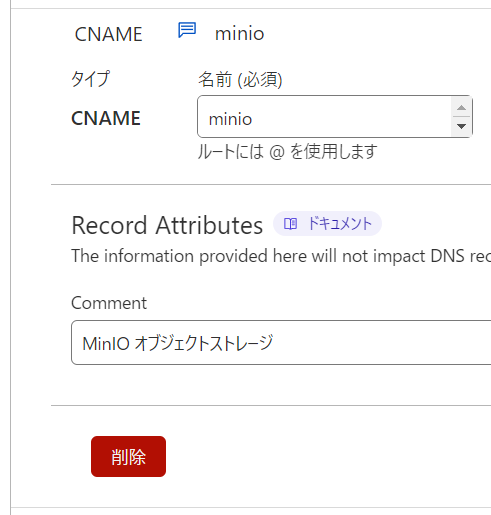The image size is (491, 515).
Task: Click the ルートには @ を使用します hint text
Action: (288, 152)
